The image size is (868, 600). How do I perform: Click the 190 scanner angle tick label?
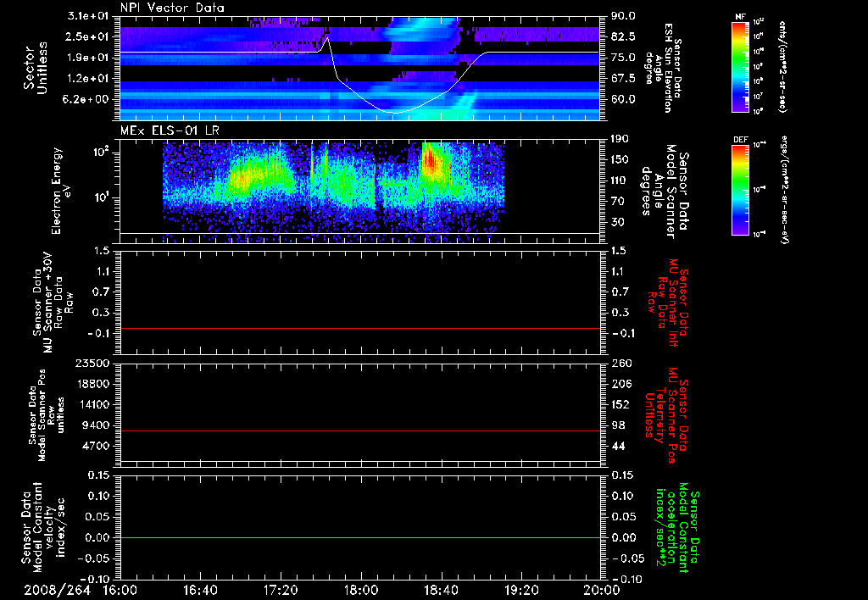pyautogui.click(x=620, y=139)
